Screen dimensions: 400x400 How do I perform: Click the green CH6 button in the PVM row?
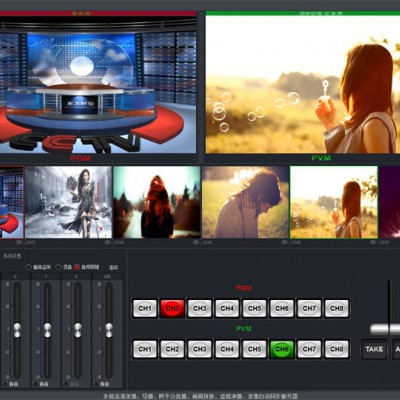282,349
